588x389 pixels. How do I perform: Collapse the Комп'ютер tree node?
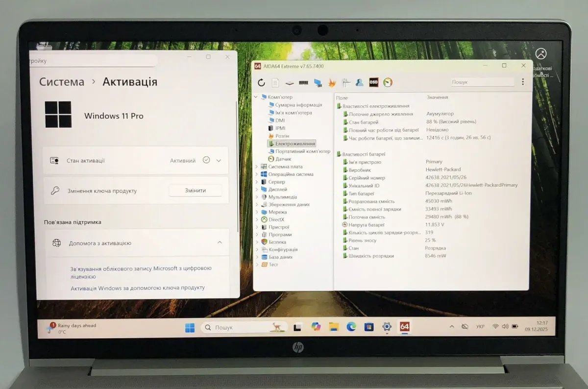click(x=256, y=97)
